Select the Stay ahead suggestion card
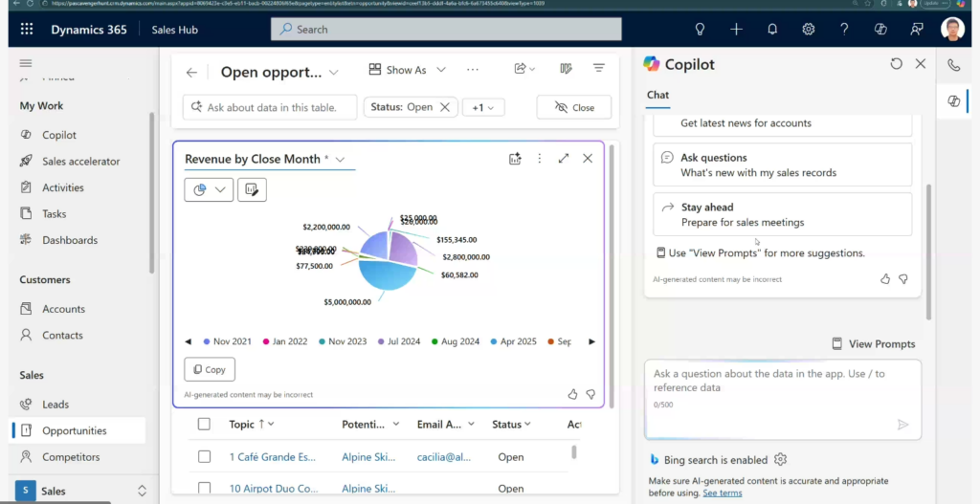The height and width of the screenshot is (504, 980). (783, 214)
